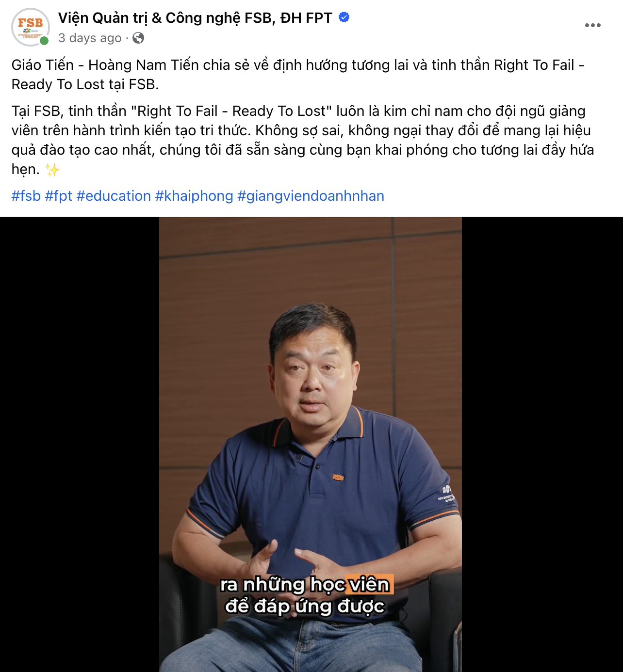Open the #fsb hashtag
Image resolution: width=623 pixels, height=672 pixels.
click(26, 196)
